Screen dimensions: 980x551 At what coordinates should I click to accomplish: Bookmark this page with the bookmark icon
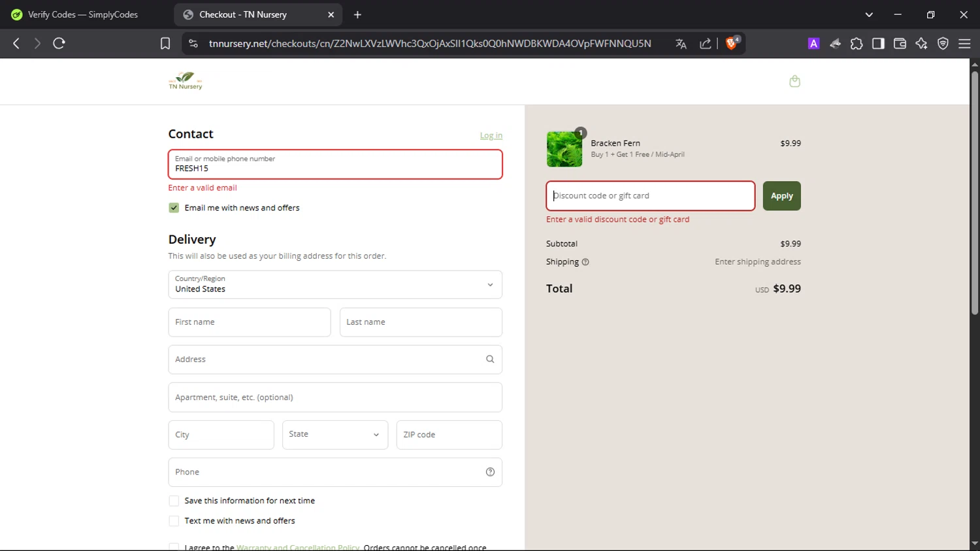pyautogui.click(x=165, y=43)
